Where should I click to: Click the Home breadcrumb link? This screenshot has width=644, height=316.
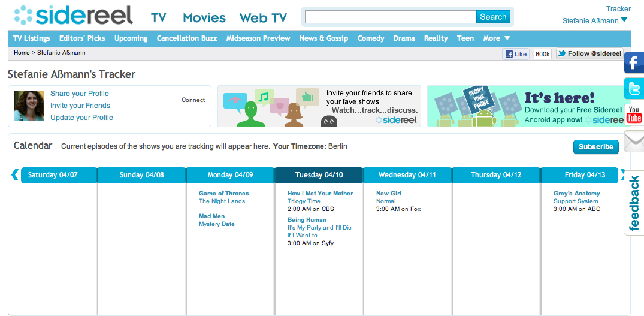tap(22, 53)
